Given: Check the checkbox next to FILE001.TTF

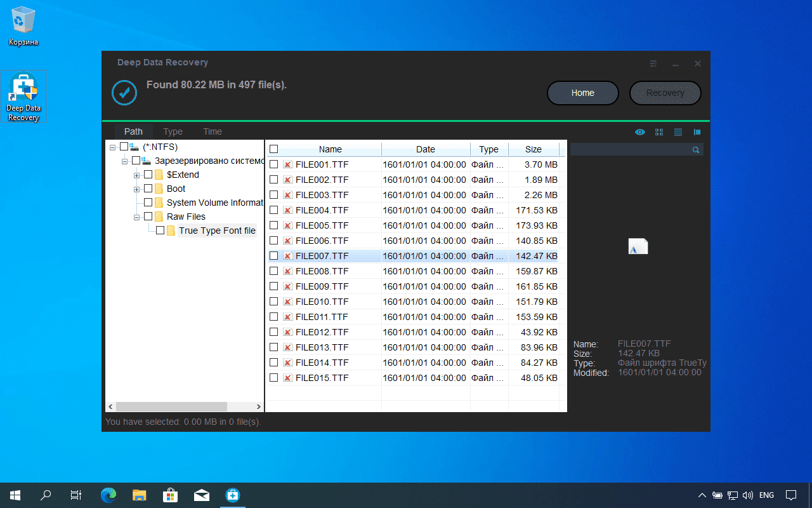Looking at the screenshot, I should click(x=273, y=164).
